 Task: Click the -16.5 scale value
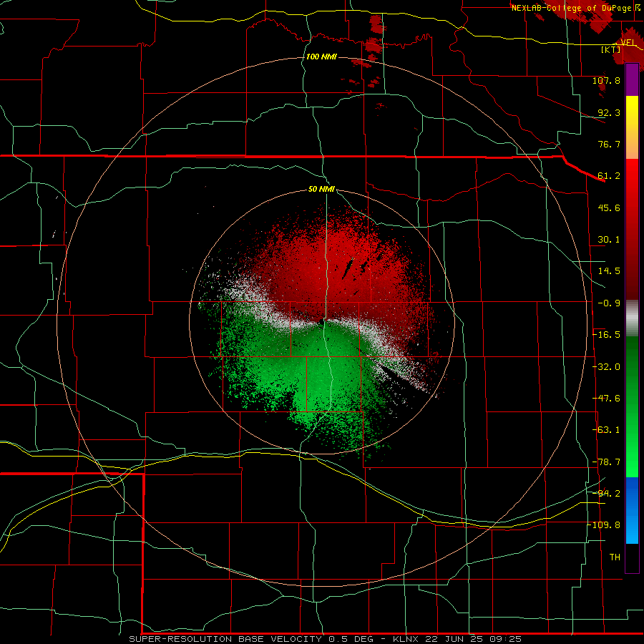pos(606,335)
